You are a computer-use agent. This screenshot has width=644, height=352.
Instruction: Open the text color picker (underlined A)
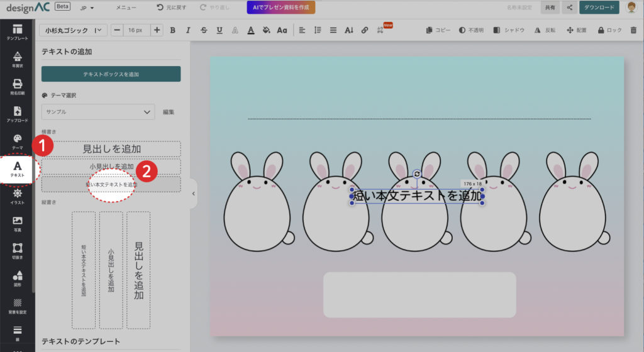250,30
